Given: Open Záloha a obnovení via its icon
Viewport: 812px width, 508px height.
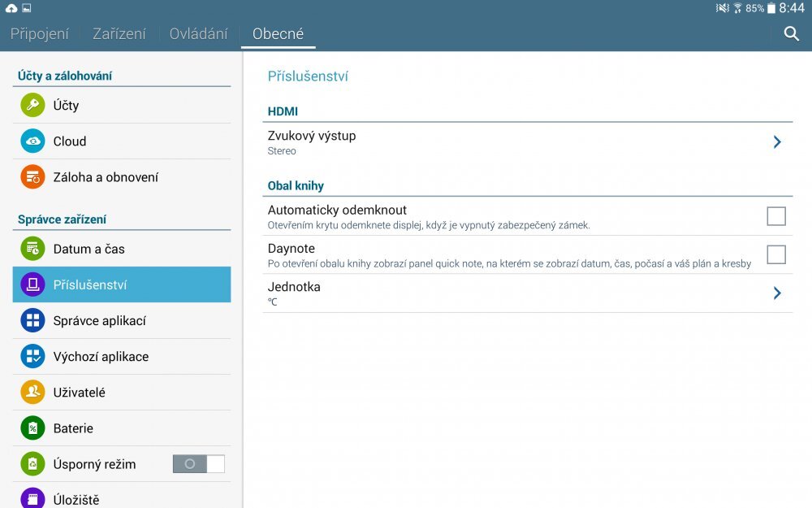Looking at the screenshot, I should (x=32, y=176).
